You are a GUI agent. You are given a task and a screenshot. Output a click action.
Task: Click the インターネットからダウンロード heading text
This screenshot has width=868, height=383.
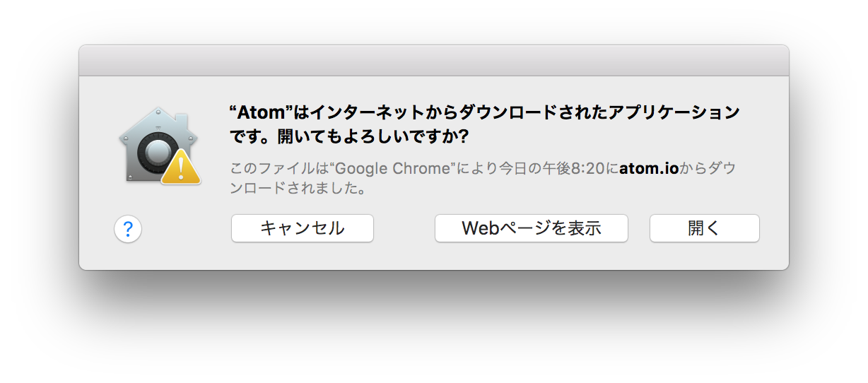417,112
